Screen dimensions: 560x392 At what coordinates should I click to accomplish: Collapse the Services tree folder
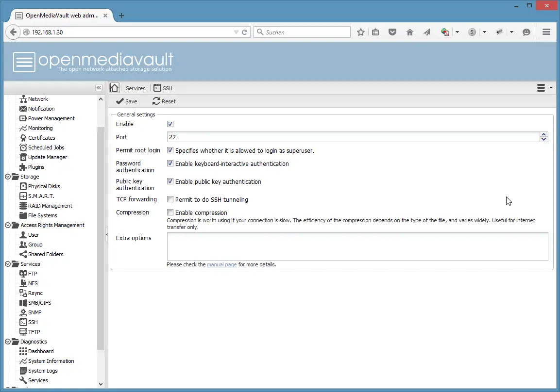point(8,264)
